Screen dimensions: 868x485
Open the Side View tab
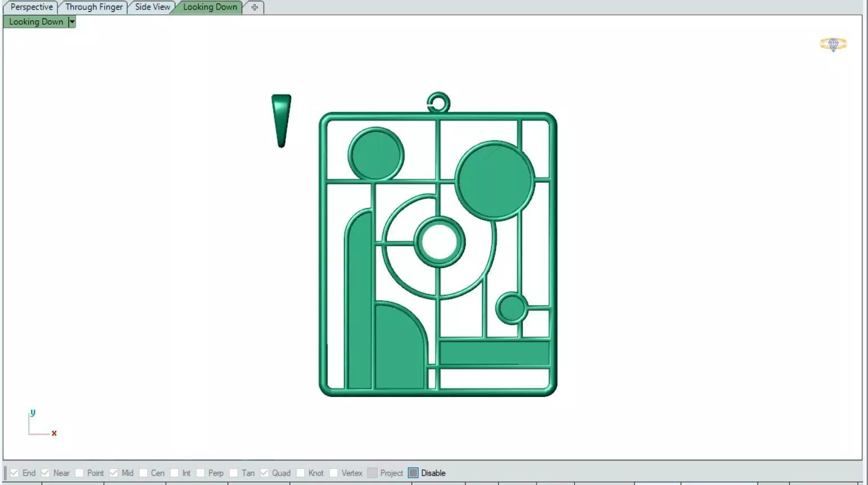point(152,7)
